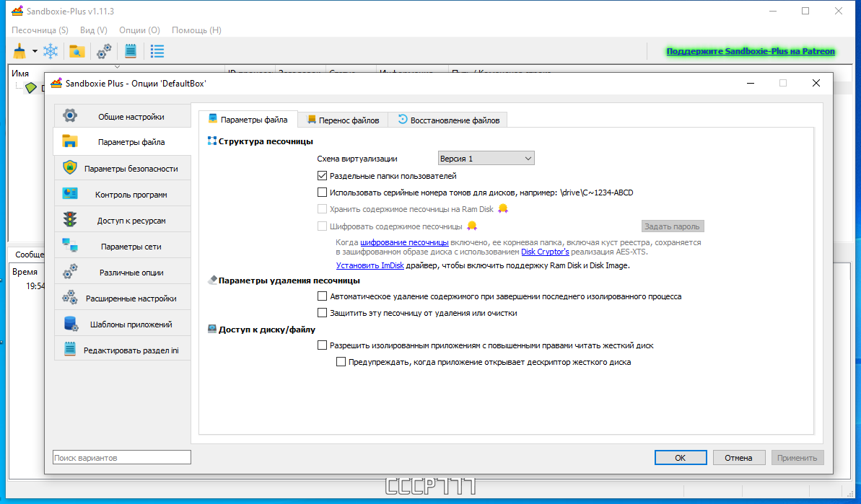The height and width of the screenshot is (504, 861).
Task: Select Общие настройки sidebar section
Action: point(123,116)
